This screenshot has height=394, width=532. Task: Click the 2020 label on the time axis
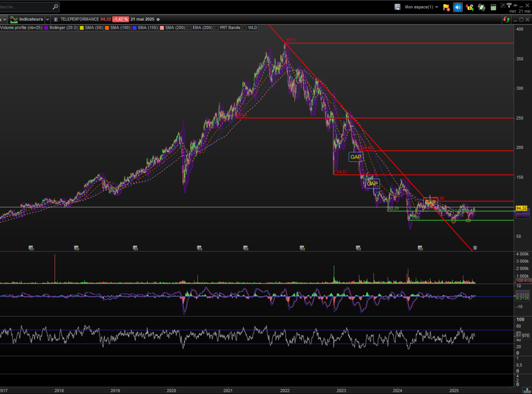point(171,391)
